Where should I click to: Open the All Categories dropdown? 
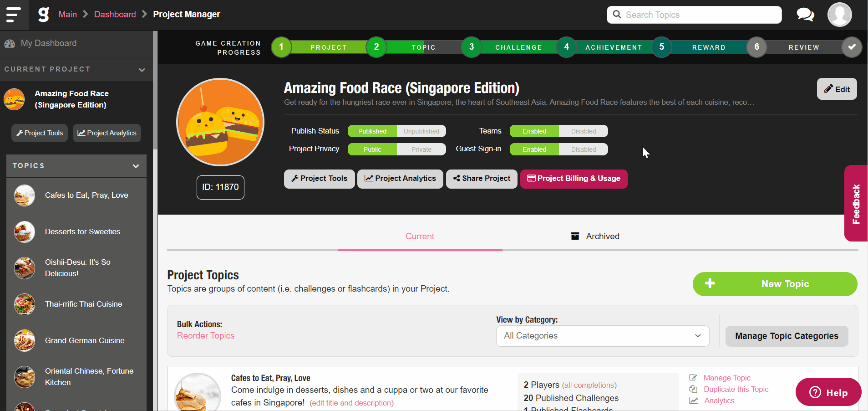tap(603, 336)
